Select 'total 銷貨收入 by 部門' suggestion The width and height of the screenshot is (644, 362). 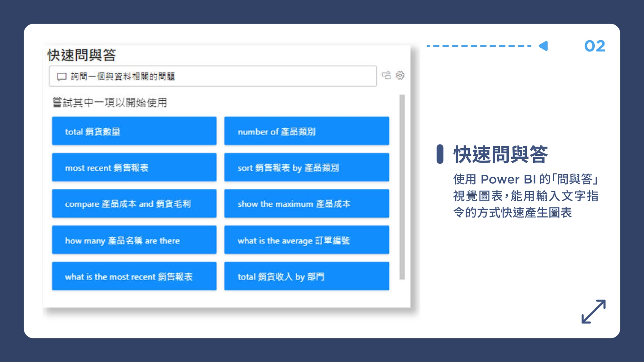(307, 276)
